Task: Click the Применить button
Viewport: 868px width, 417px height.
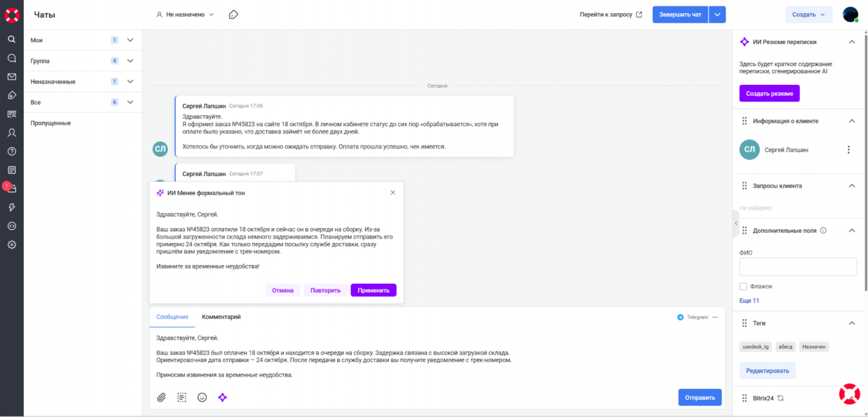Action: 373,290
